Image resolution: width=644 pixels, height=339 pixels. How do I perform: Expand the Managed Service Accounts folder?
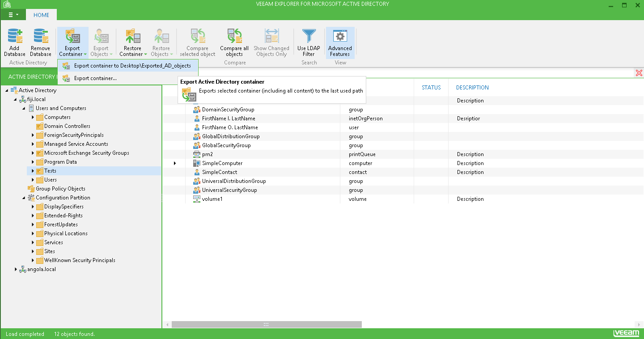pos(33,144)
